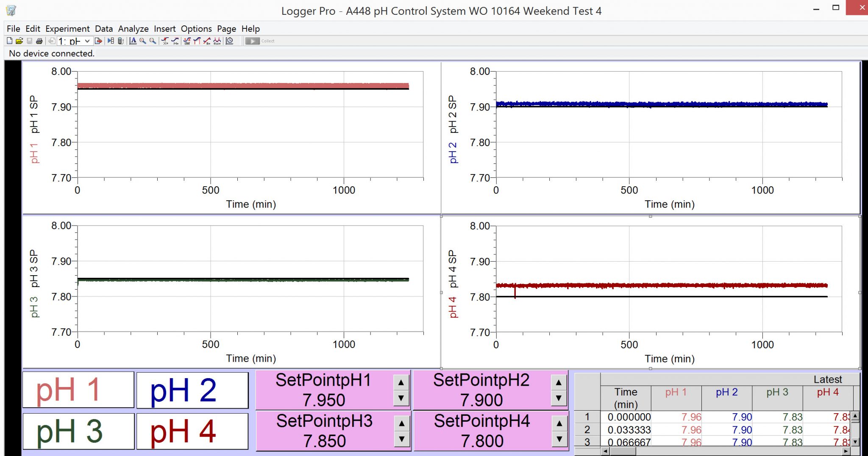This screenshot has width=868, height=456.
Task: Click the Linear Fit icon
Action: pos(207,41)
